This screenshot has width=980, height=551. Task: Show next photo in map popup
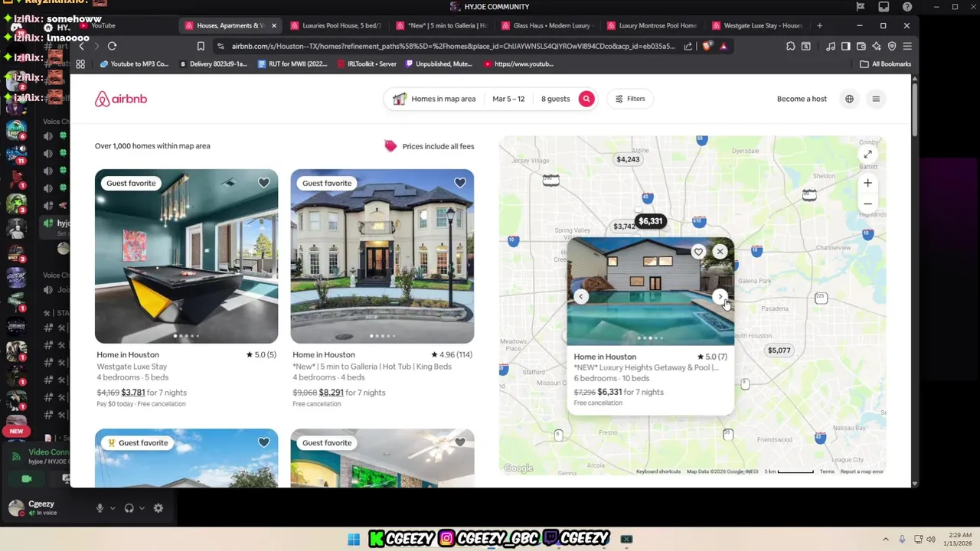tap(720, 296)
